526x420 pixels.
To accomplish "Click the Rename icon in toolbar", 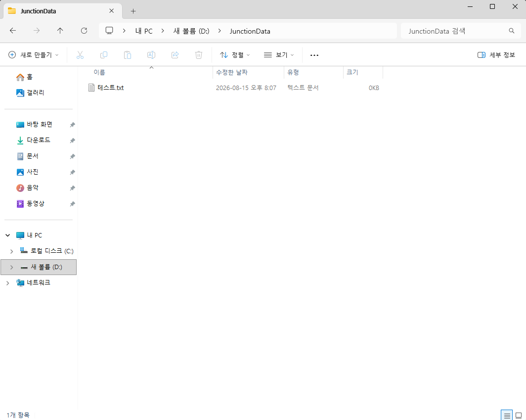I will pos(151,55).
